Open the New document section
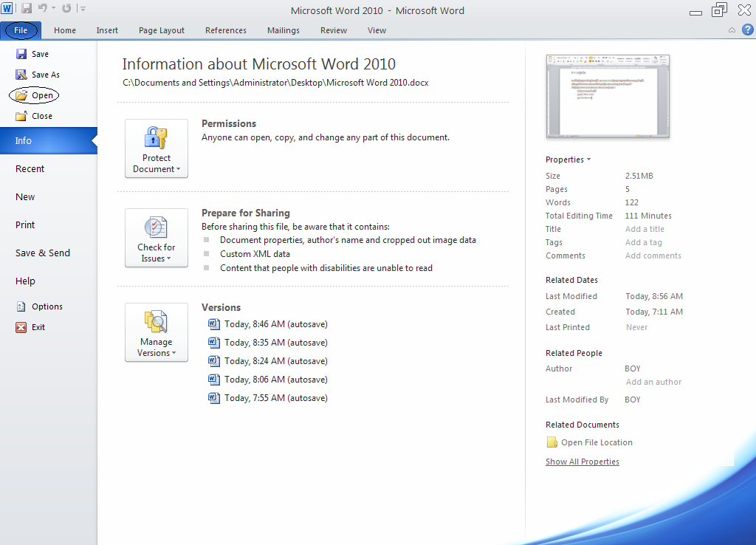Viewport: 756px width, 545px height. [25, 196]
